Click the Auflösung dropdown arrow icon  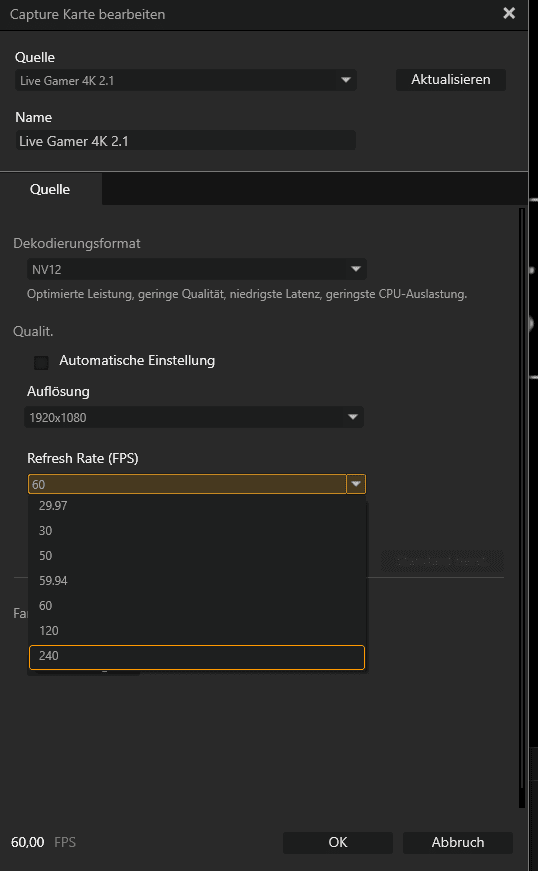click(x=353, y=417)
